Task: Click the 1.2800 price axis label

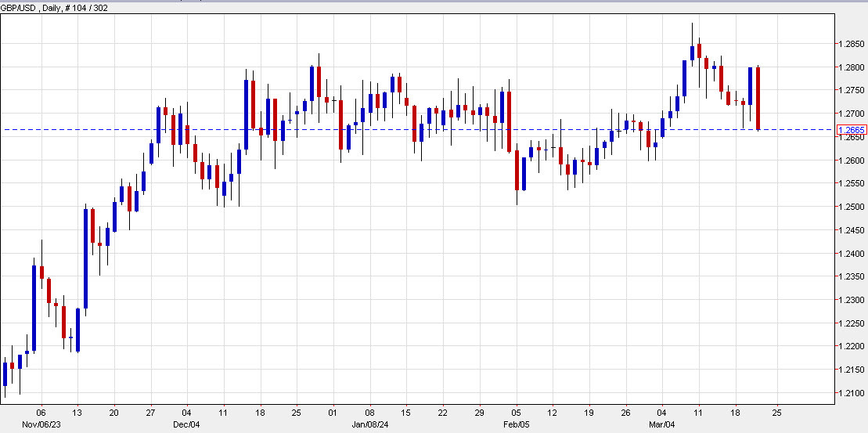Action: 852,67
